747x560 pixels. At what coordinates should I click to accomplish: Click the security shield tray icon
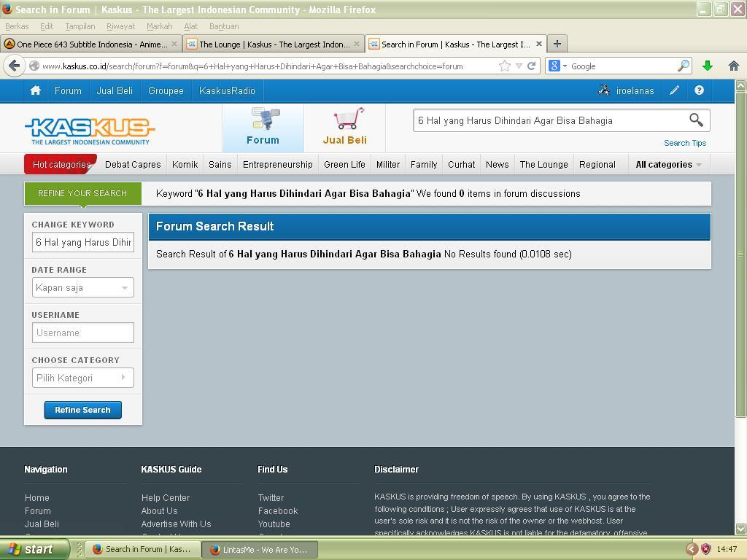706,549
